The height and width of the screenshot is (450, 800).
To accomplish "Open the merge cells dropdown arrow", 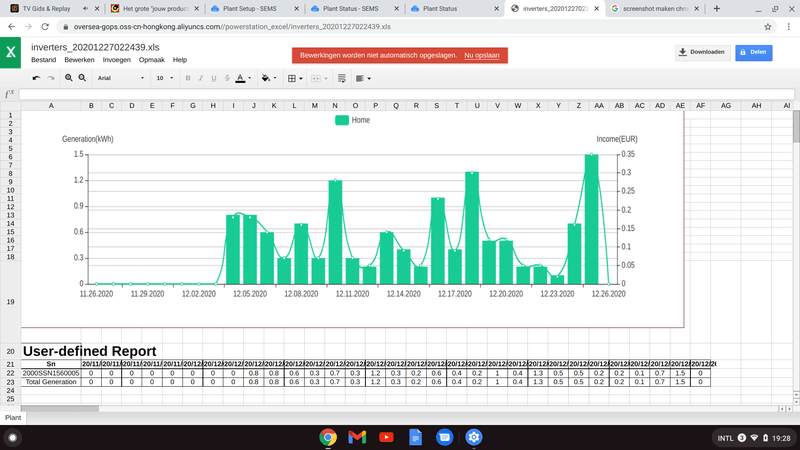I will [x=326, y=78].
